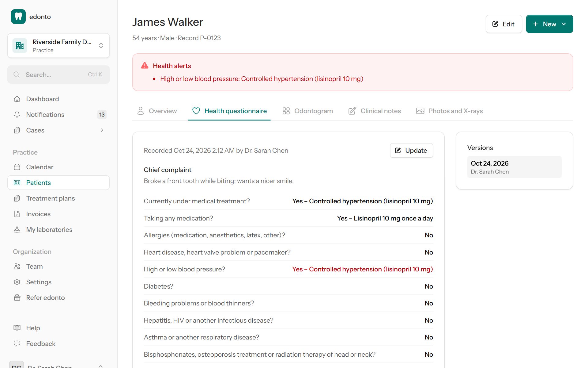This screenshot has width=588, height=368.
Task: Expand the Cases submenu chevron
Action: pyautogui.click(x=102, y=130)
